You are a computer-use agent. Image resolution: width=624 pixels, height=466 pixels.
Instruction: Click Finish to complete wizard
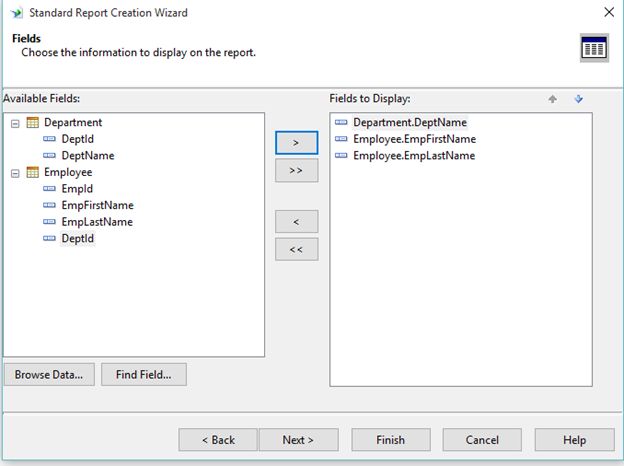[391, 440]
